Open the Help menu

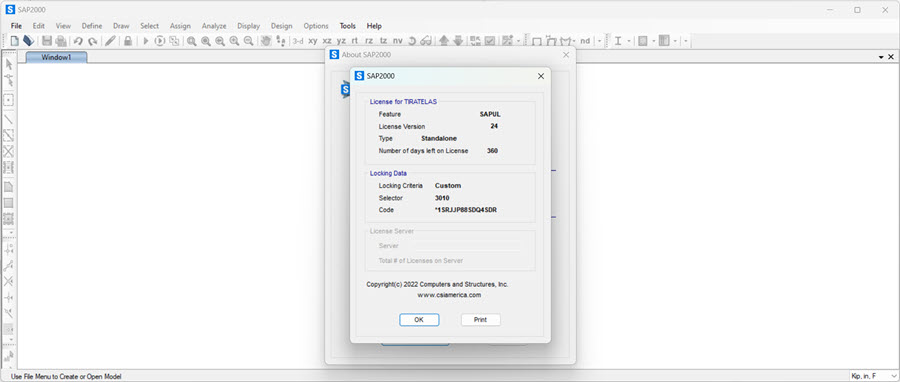pyautogui.click(x=374, y=26)
